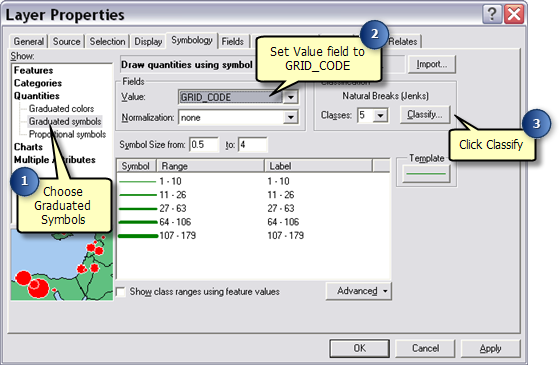This screenshot has width=559, height=365.
Task: Choose Graduated symbols renderer
Action: tap(65, 122)
